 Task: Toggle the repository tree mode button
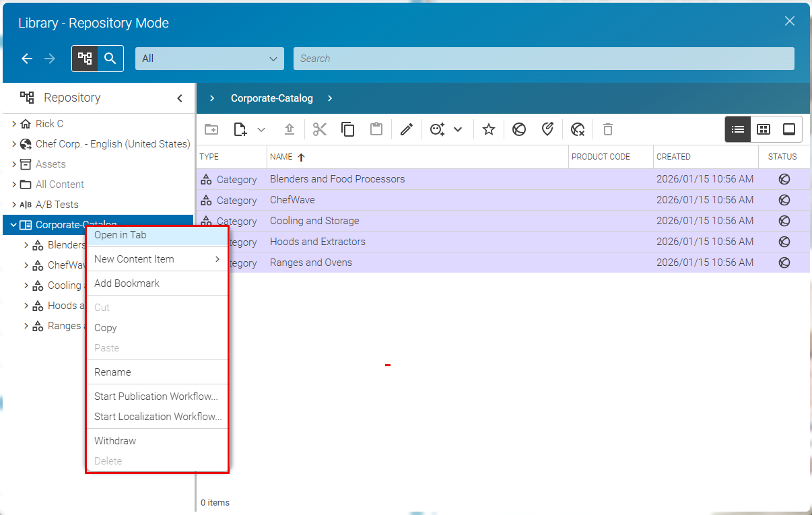tap(85, 59)
